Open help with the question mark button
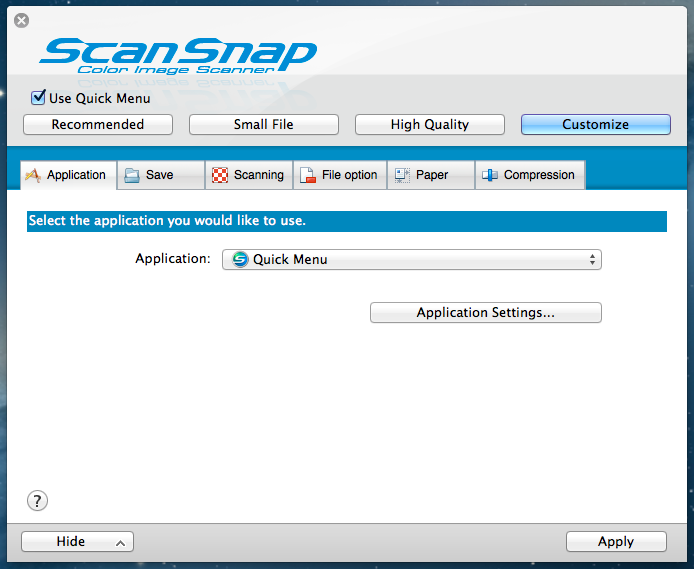This screenshot has height=569, width=694. click(x=37, y=501)
